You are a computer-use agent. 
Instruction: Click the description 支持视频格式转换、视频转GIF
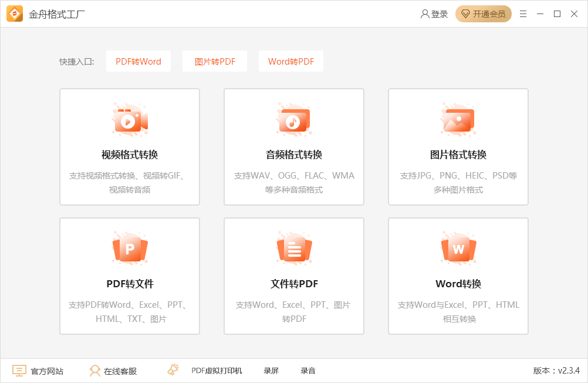[127, 176]
